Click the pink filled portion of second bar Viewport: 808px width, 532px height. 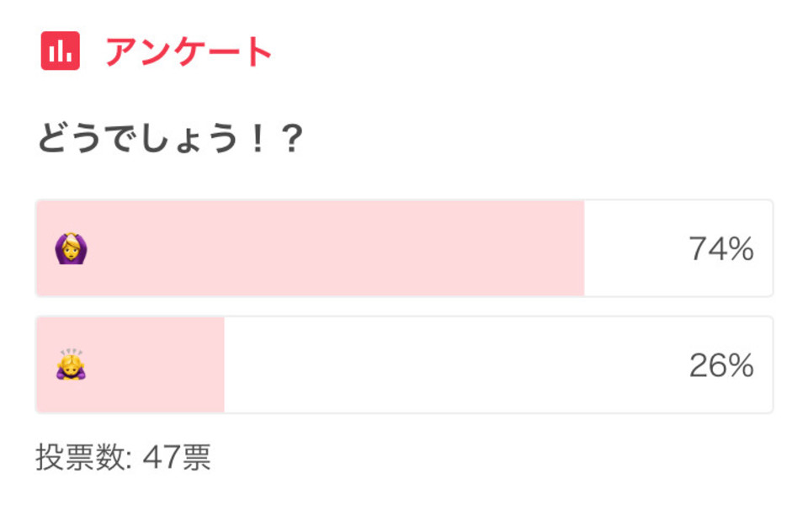pyautogui.click(x=130, y=364)
